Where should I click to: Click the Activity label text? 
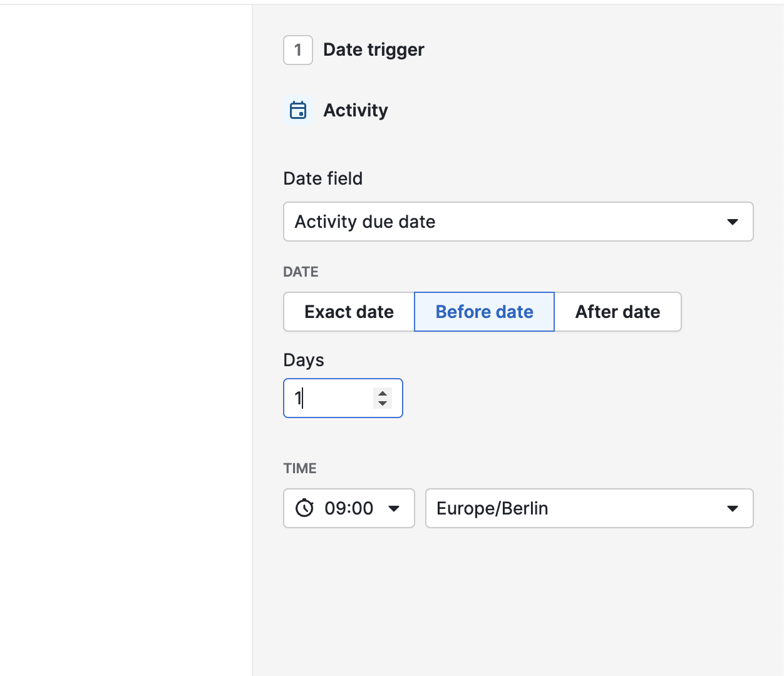[356, 110]
